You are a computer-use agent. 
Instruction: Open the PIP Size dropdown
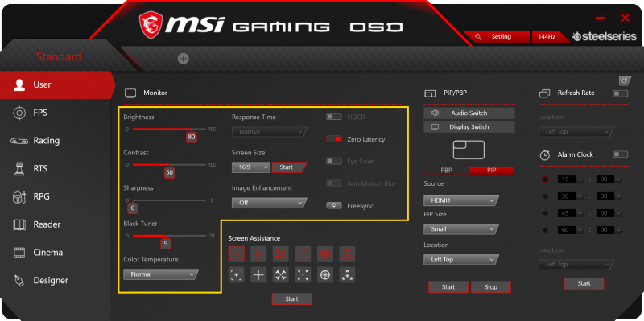click(x=460, y=229)
